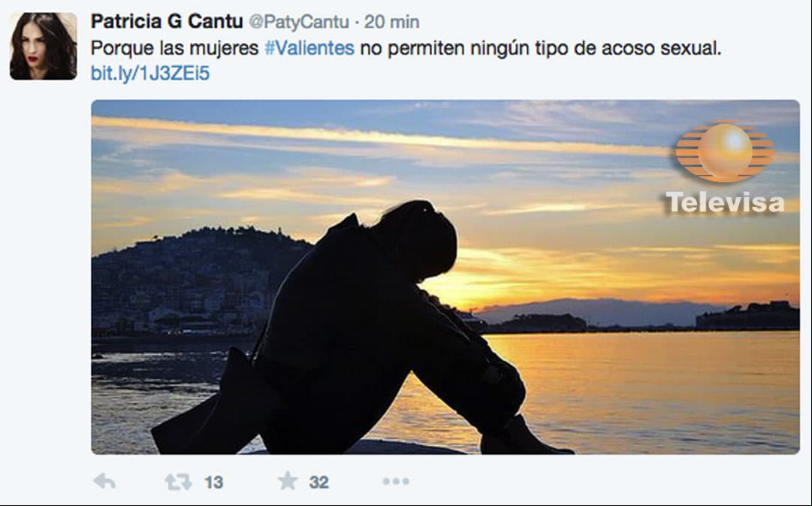Open the tweet via the 20 min timestamp
Screen dimensions: 812x506
[x=391, y=23]
